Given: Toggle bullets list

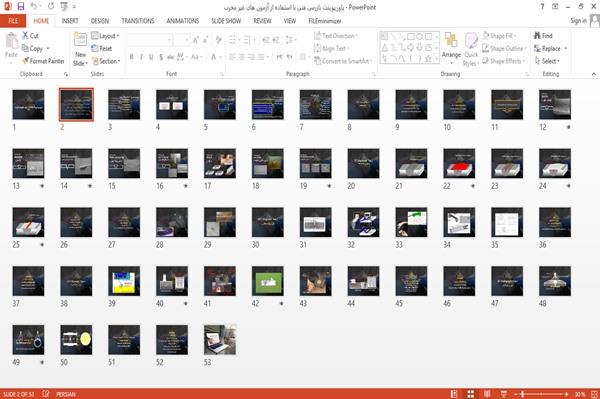Looking at the screenshot, I should point(232,40).
